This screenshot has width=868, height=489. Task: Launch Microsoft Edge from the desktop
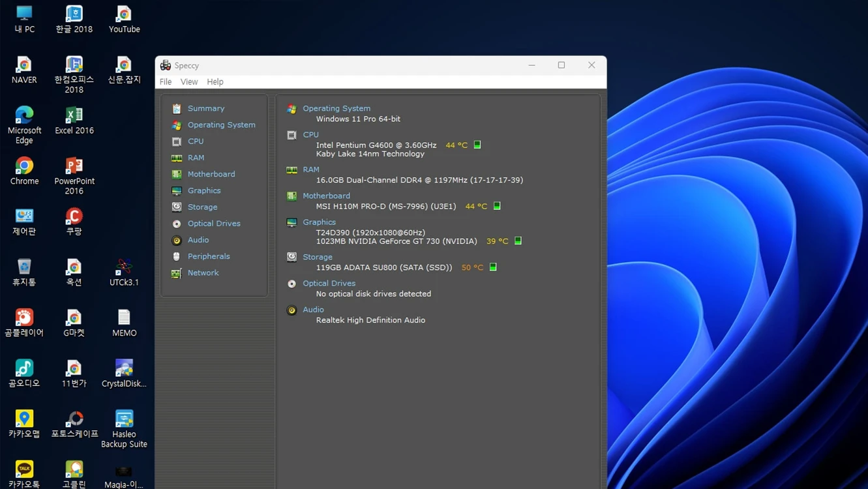click(x=24, y=125)
